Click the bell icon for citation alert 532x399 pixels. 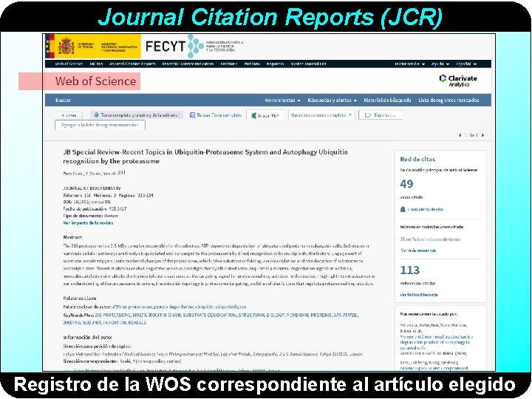tap(403, 209)
